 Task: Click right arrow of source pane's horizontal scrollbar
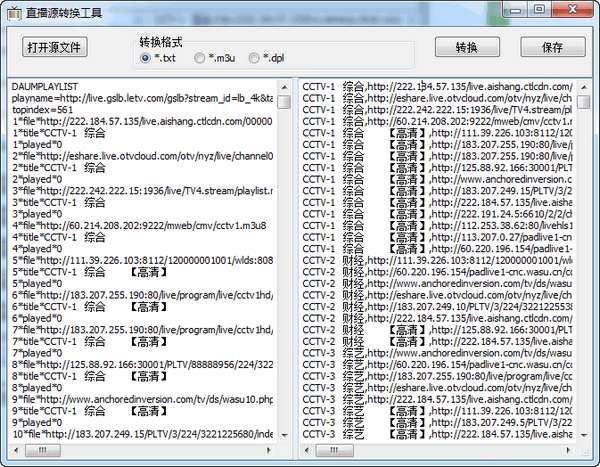(270, 451)
